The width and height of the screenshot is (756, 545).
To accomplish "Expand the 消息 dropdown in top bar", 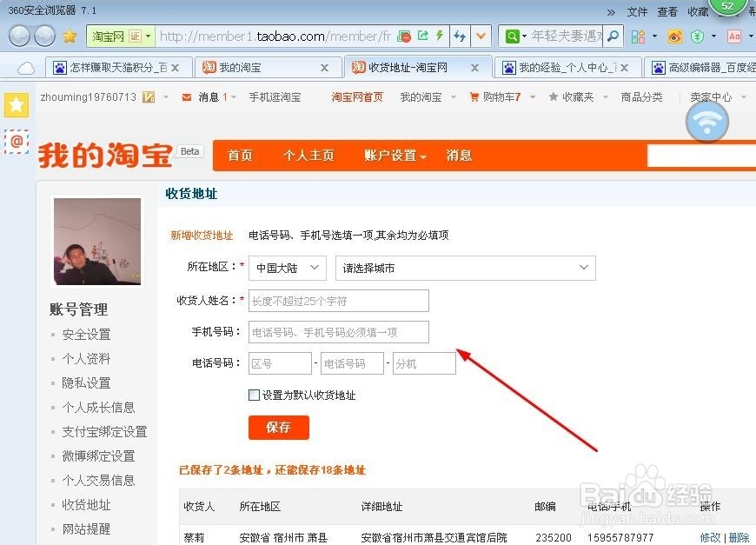I will 234,97.
